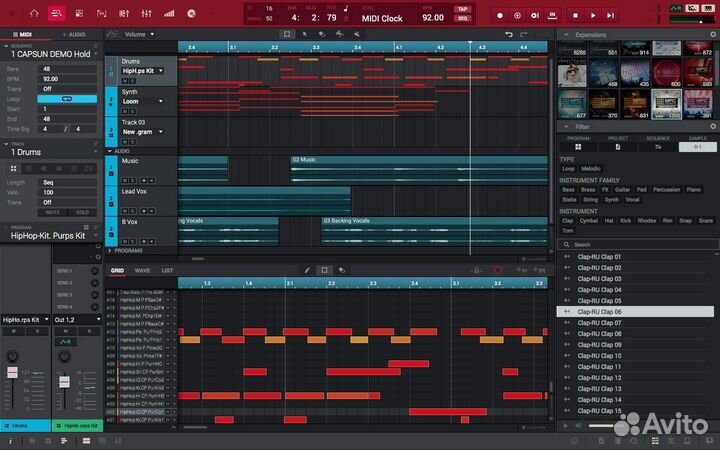Open the Home icon in the top toolbar

coord(34,13)
